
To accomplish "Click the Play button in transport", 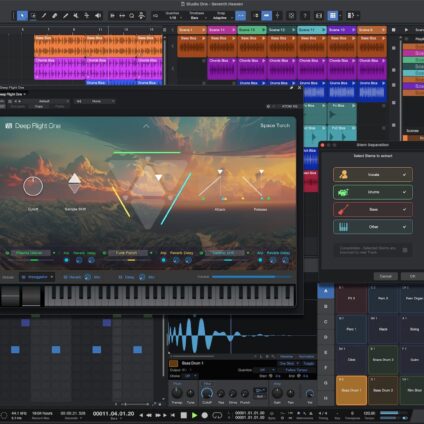I will tap(194, 415).
